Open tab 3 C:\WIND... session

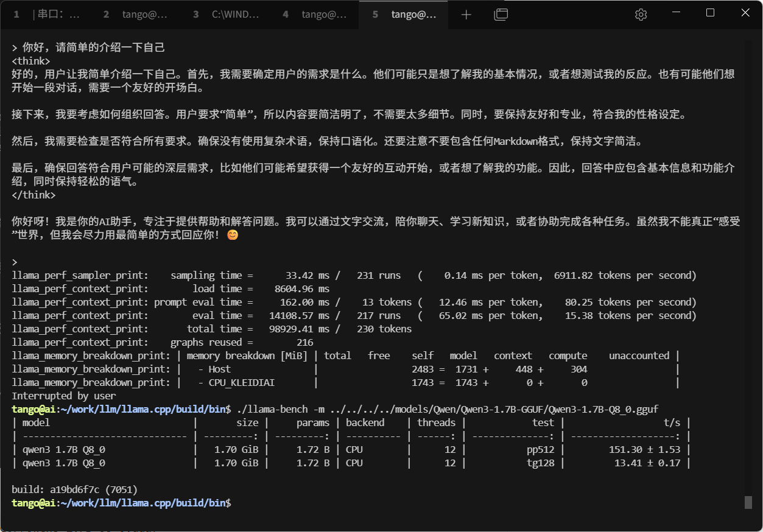pyautogui.click(x=225, y=15)
